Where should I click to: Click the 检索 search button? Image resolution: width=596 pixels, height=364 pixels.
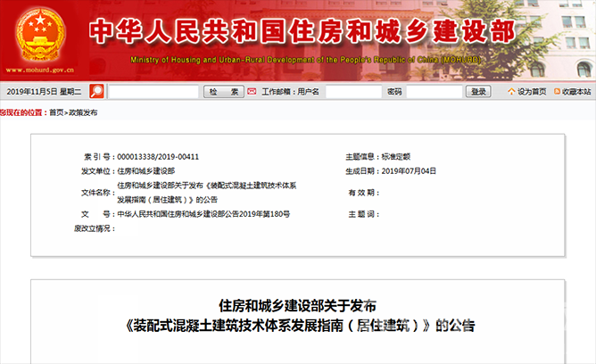(x=224, y=92)
